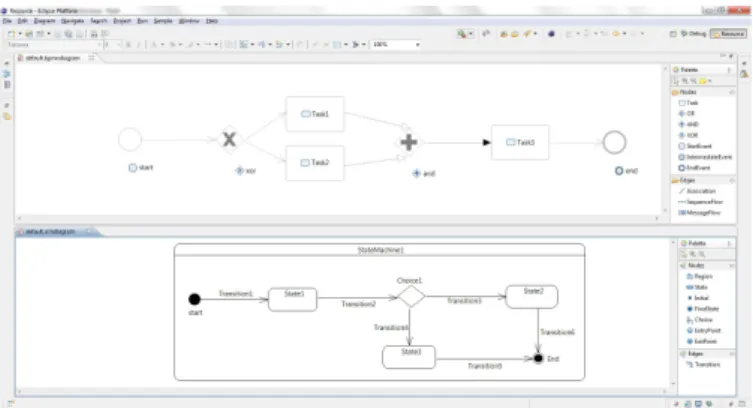Open the font name combo box
The image size is (753, 408).
tap(54, 45)
